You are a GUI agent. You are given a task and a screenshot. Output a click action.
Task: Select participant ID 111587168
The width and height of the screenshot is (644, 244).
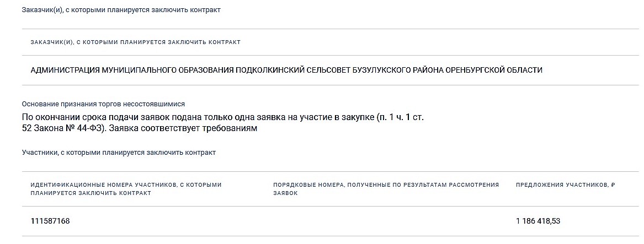coord(50,221)
